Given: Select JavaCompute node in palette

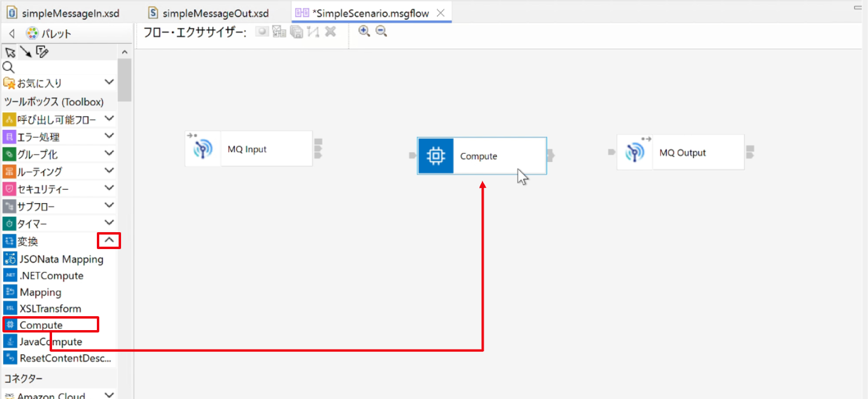Looking at the screenshot, I should [43, 342].
